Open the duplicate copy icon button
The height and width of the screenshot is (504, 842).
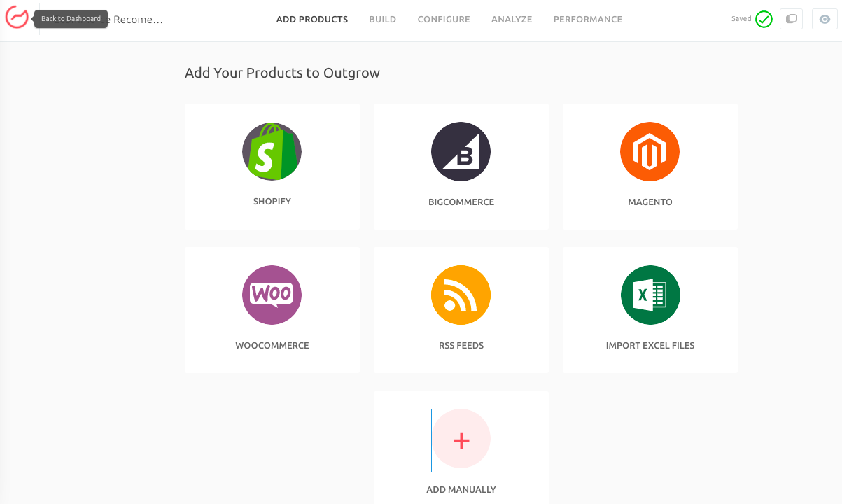[x=791, y=19]
